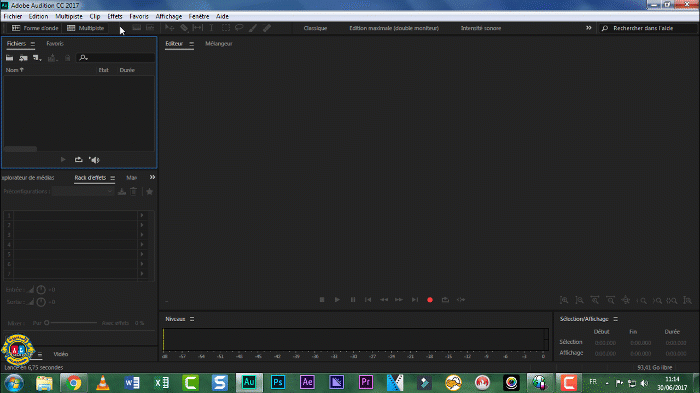Play the selected file preview in Fichiers
The image size is (700, 393).
pyautogui.click(x=63, y=159)
